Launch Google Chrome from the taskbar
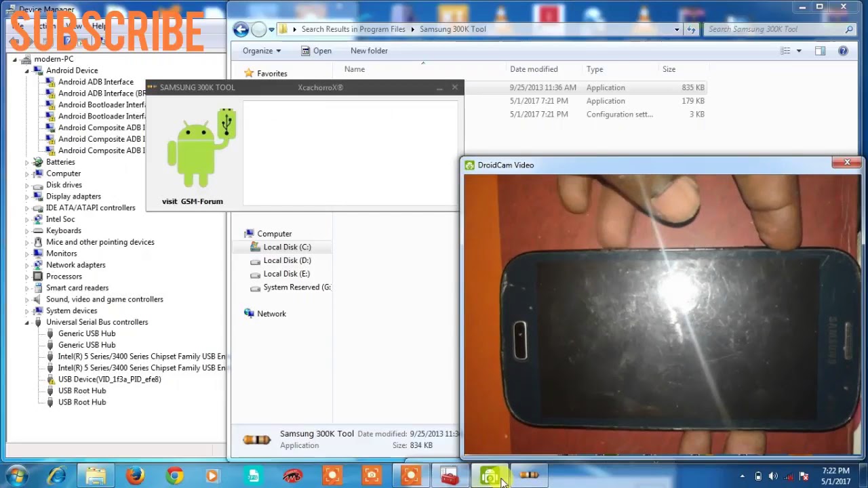Image resolution: width=868 pixels, height=488 pixels. tap(174, 476)
